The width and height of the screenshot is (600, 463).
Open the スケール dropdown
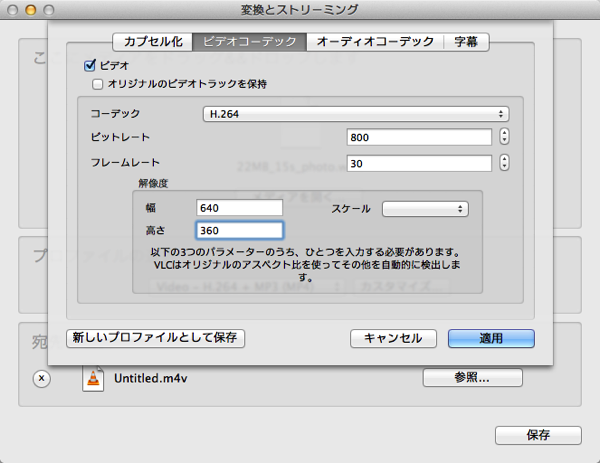425,209
